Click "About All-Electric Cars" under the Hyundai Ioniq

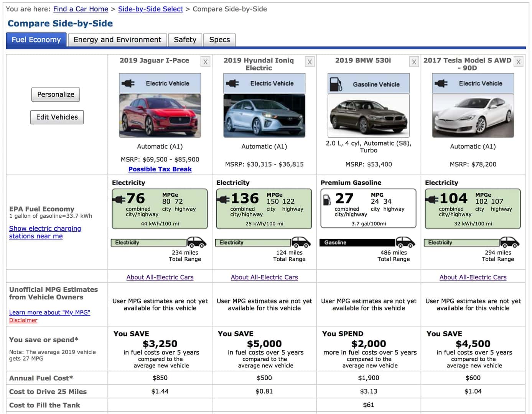coord(264,277)
